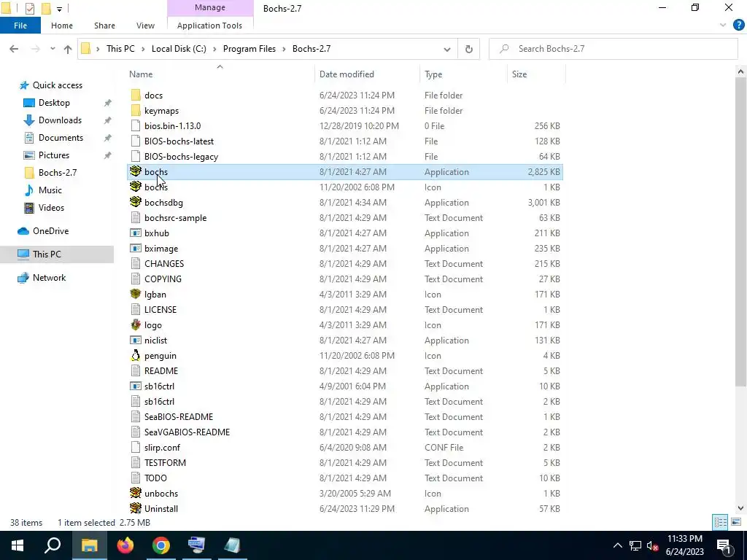The width and height of the screenshot is (747, 560).
Task: Open the File ribbon tab
Action: pyautogui.click(x=20, y=26)
